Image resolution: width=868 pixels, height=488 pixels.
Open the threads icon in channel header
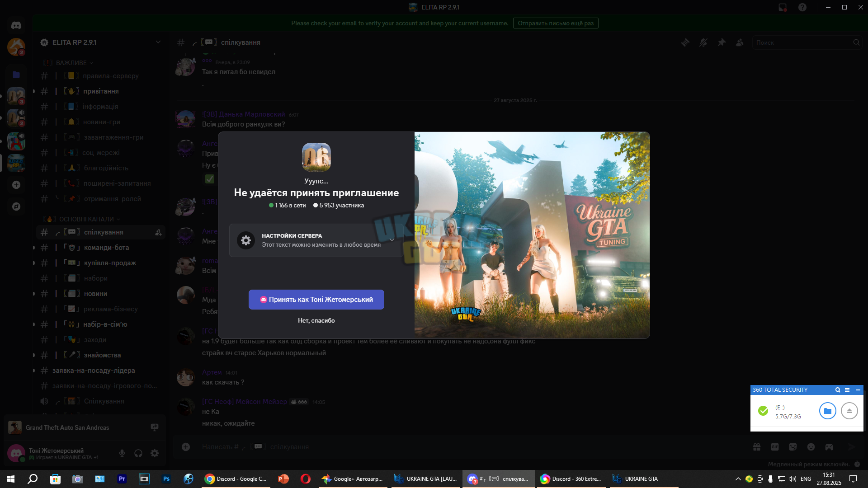(685, 42)
